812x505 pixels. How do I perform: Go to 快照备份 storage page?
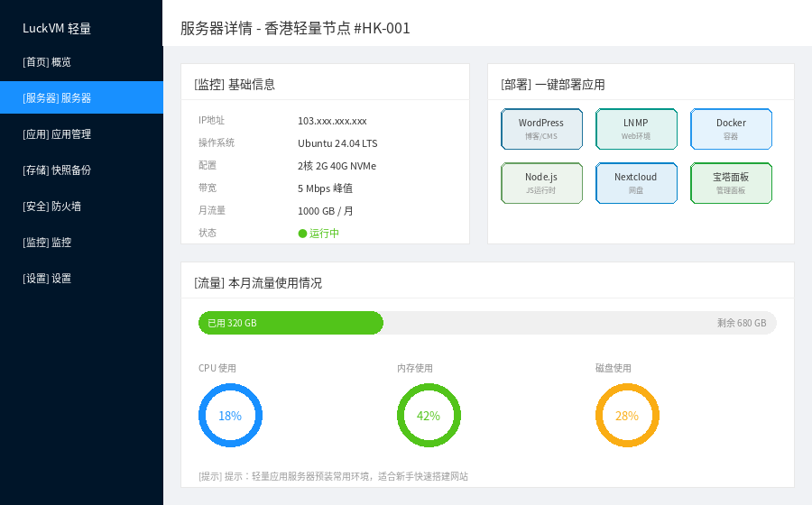[x=81, y=170]
